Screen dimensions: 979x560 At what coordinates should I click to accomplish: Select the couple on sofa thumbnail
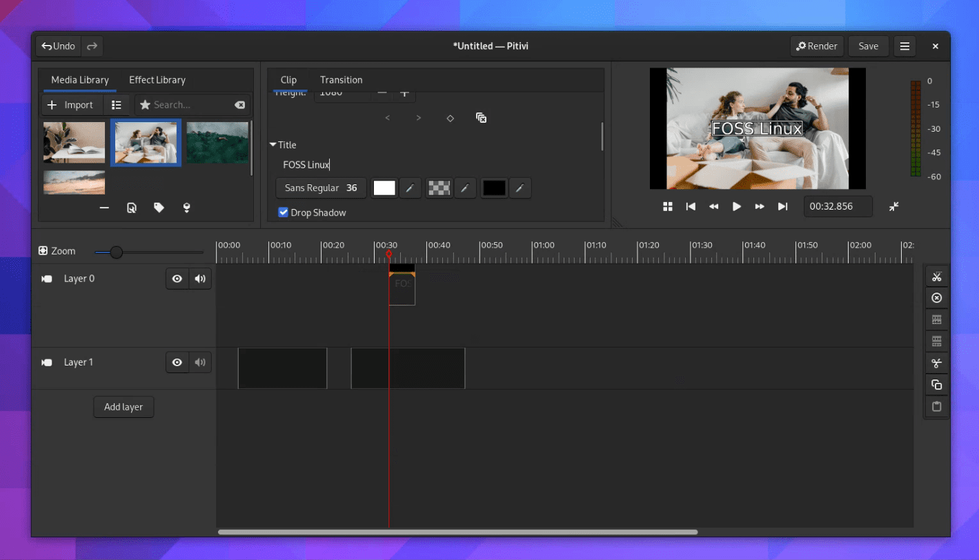(146, 142)
